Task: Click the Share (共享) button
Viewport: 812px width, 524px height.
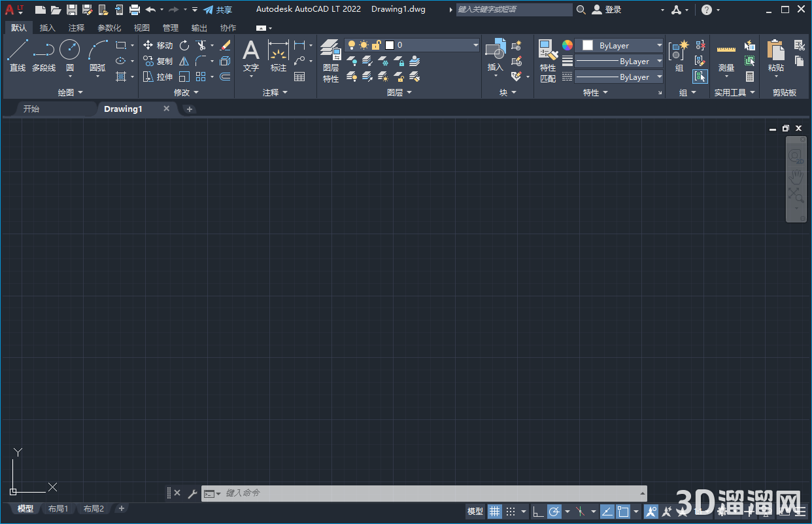Action: [218, 10]
